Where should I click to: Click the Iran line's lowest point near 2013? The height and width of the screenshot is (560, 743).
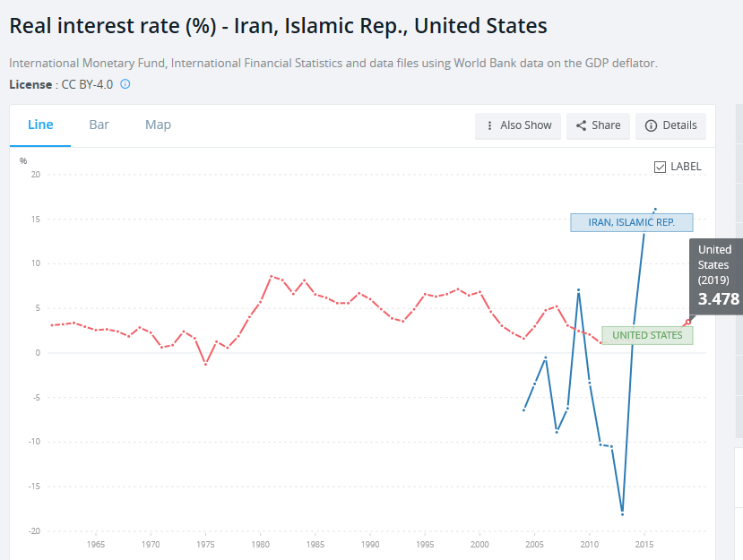622,513
